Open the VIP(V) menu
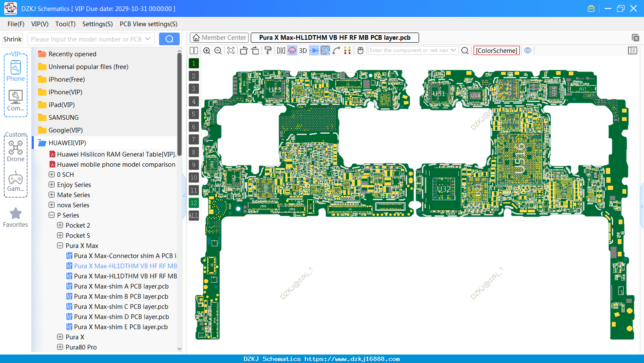The image size is (644, 363). (x=40, y=24)
